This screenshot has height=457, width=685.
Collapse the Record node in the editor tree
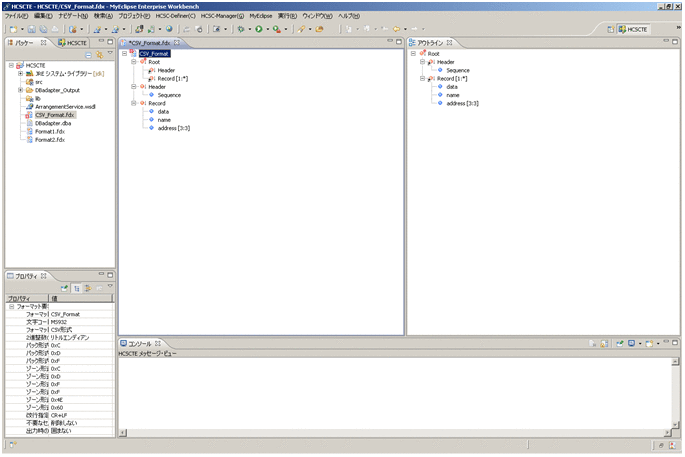click(x=134, y=103)
